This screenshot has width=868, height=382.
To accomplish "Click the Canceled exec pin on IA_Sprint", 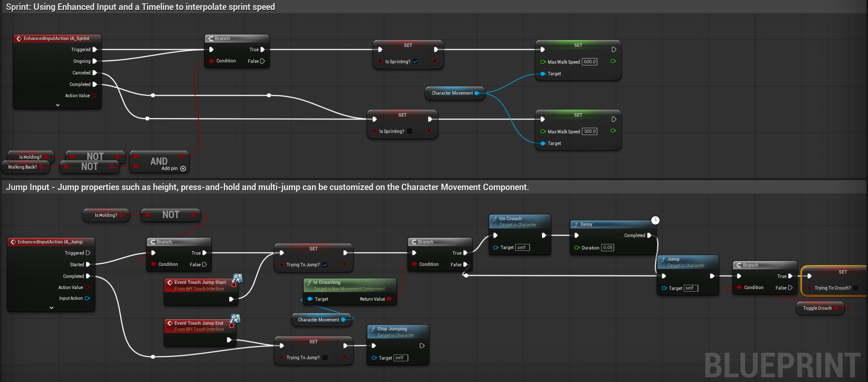I will pos(95,73).
